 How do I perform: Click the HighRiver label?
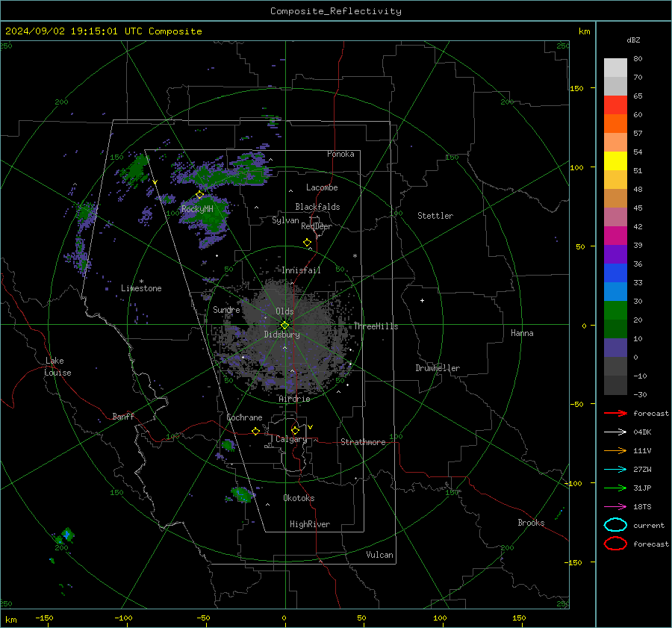pos(310,524)
